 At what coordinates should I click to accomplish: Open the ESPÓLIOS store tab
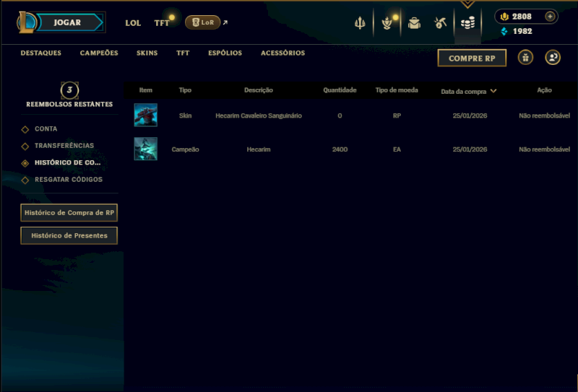[225, 53]
